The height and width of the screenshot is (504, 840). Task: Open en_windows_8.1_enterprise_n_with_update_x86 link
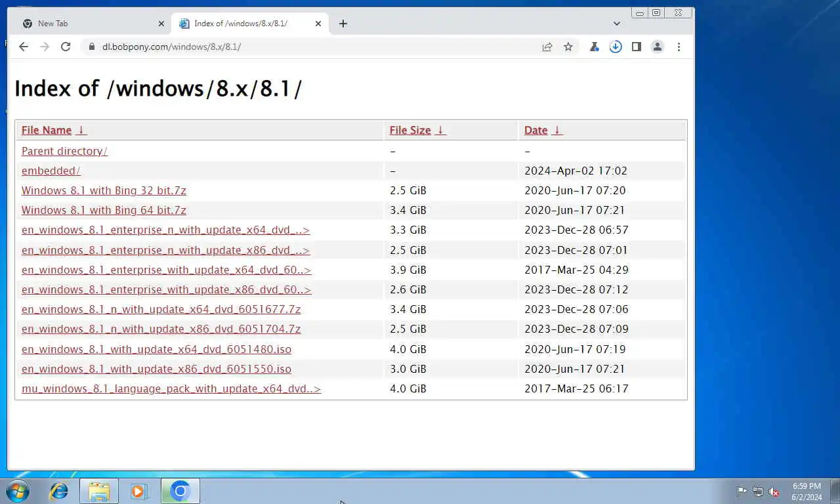(x=165, y=250)
